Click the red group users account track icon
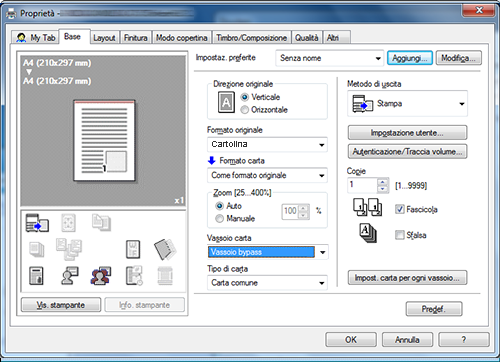 tap(101, 276)
